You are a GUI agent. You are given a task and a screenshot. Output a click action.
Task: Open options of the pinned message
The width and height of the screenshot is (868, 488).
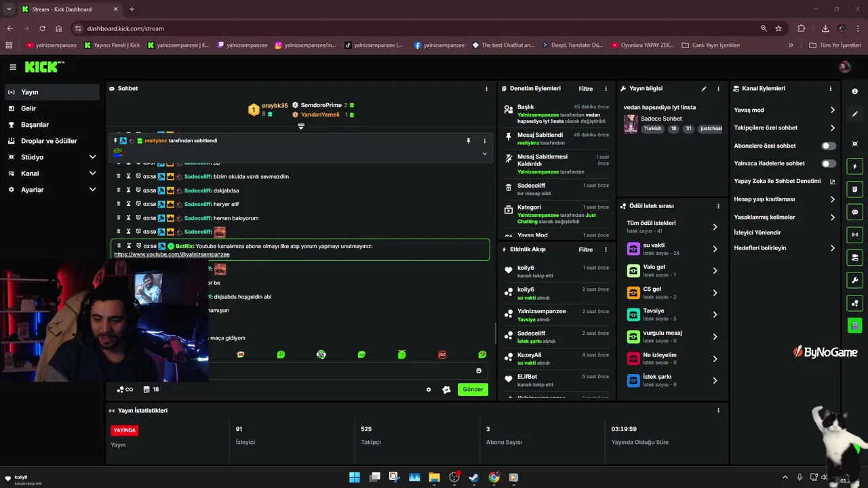point(484,141)
